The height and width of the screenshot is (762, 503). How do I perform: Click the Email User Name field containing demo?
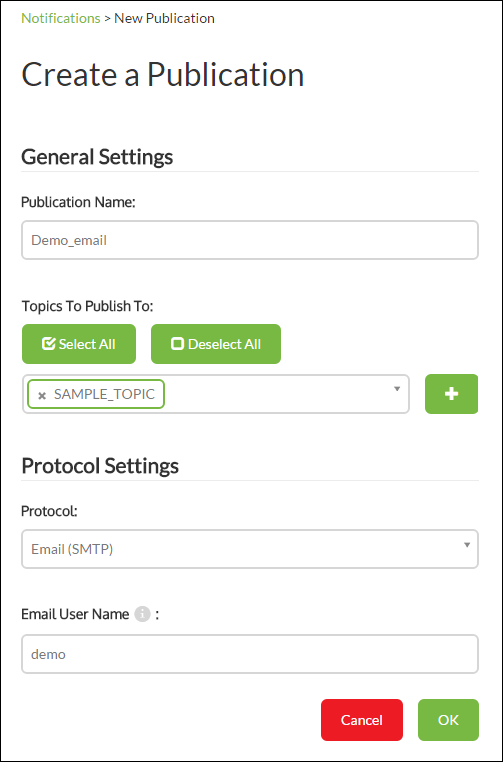click(250, 654)
